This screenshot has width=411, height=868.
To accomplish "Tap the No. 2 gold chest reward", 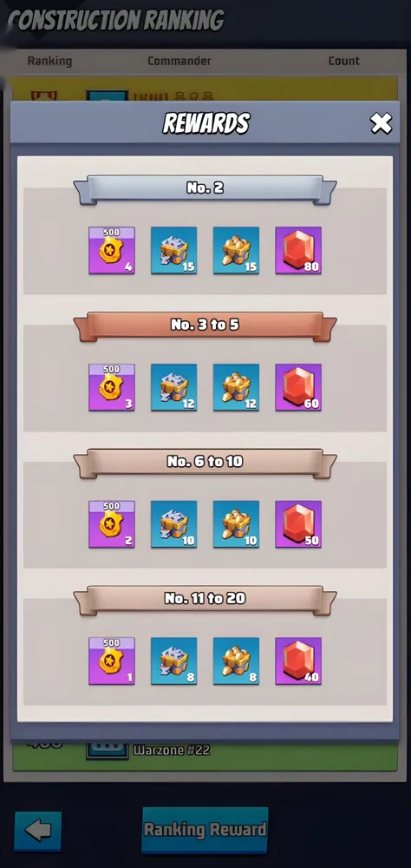I will [x=236, y=250].
